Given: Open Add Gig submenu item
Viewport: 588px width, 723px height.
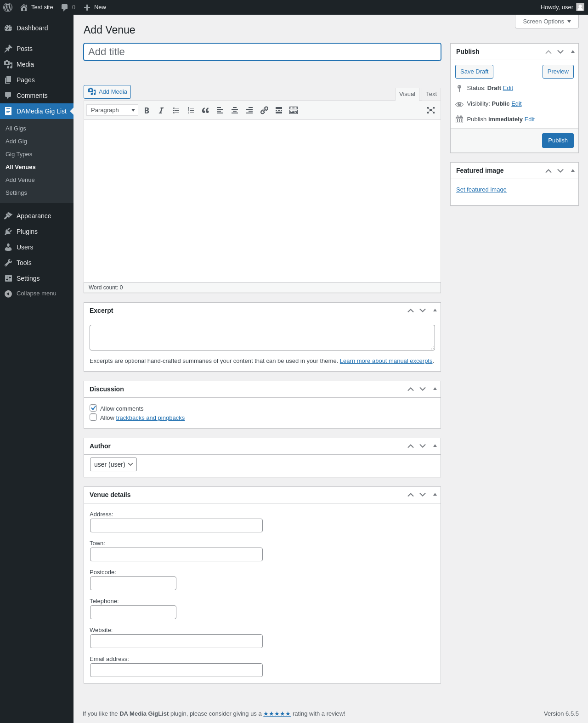Looking at the screenshot, I should [x=37, y=141].
